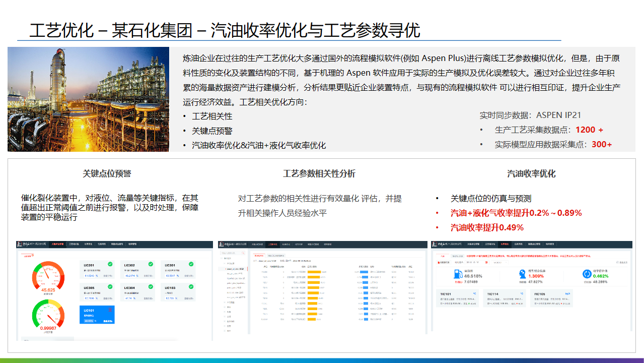644x363 pixels.
Task: Open the FIC105 parameter card
Action: 551,298
